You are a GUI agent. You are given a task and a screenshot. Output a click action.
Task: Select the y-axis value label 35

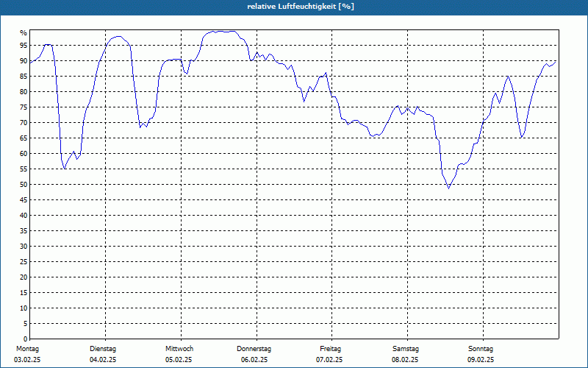(x=24, y=231)
